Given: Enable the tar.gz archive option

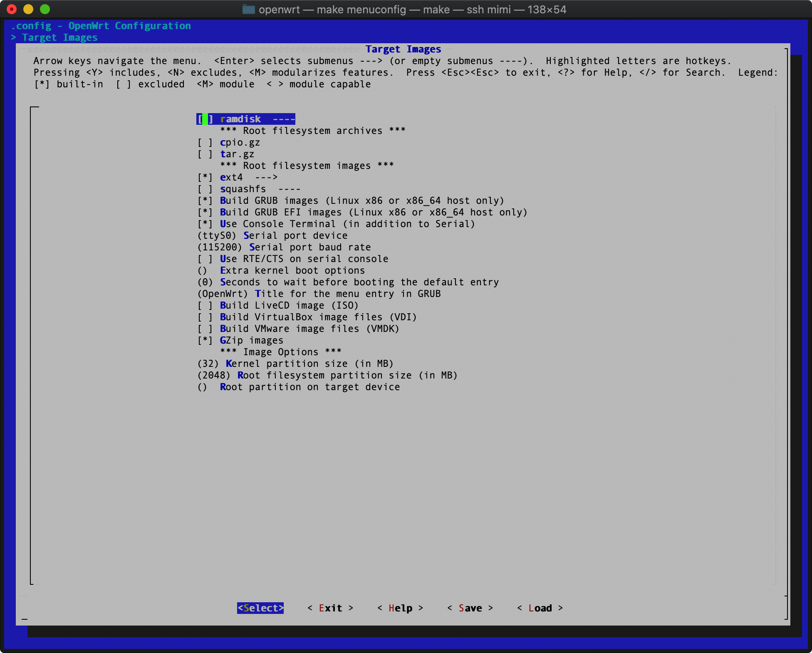Looking at the screenshot, I should tap(226, 154).
